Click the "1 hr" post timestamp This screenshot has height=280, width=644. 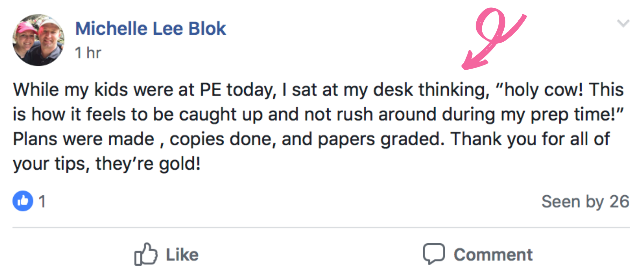(x=88, y=53)
